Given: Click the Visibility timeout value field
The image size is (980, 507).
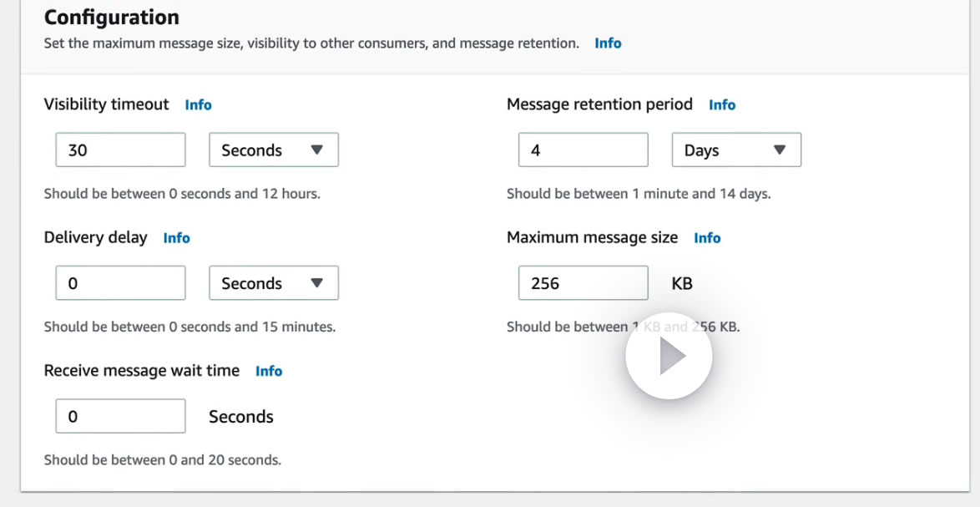Looking at the screenshot, I should 120,150.
